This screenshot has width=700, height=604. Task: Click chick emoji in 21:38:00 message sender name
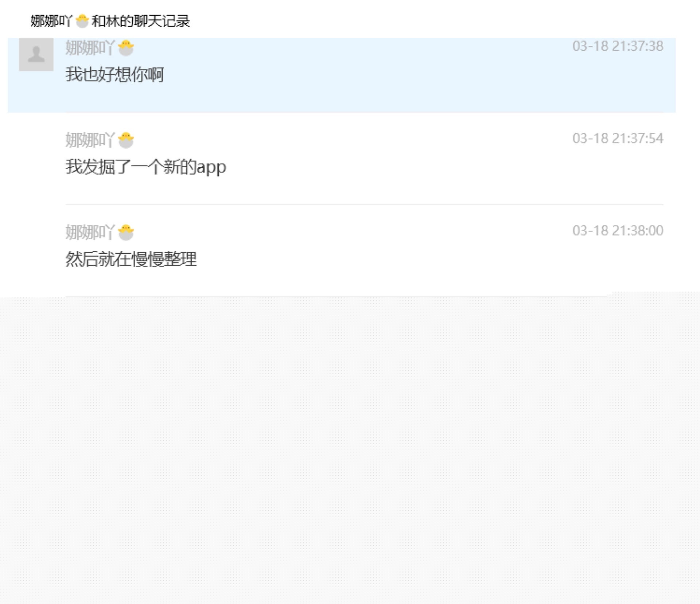click(x=126, y=232)
